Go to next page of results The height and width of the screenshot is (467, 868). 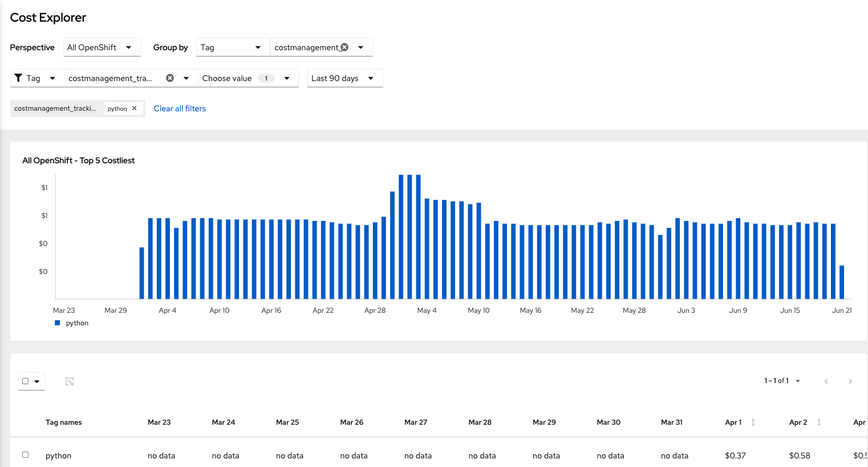pyautogui.click(x=850, y=381)
